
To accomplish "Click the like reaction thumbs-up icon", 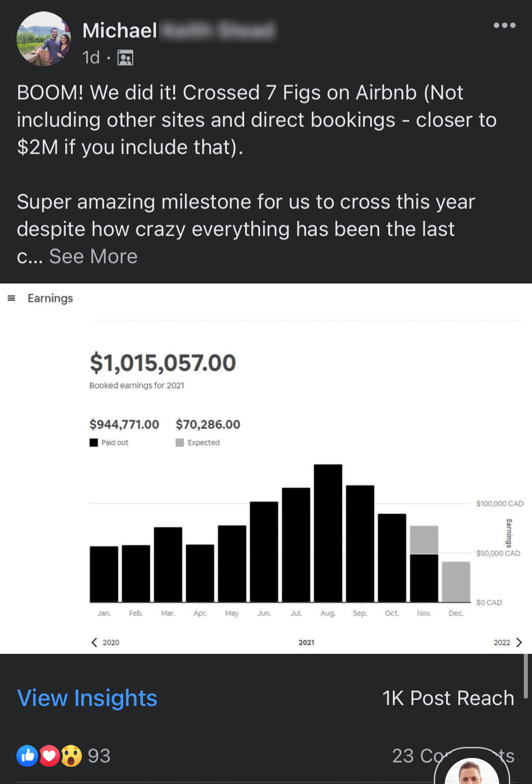I will [x=27, y=756].
